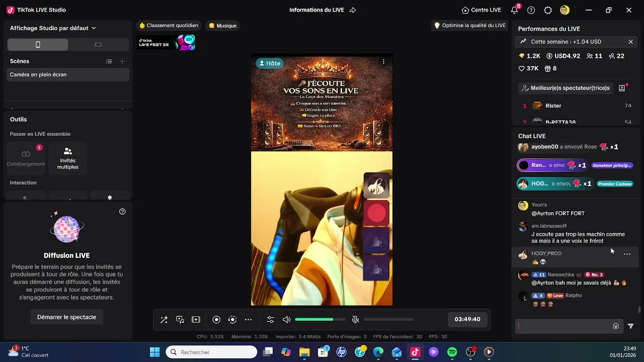Click username 'Nanouchka' in chat
The width and height of the screenshot is (644, 362).
(x=560, y=275)
